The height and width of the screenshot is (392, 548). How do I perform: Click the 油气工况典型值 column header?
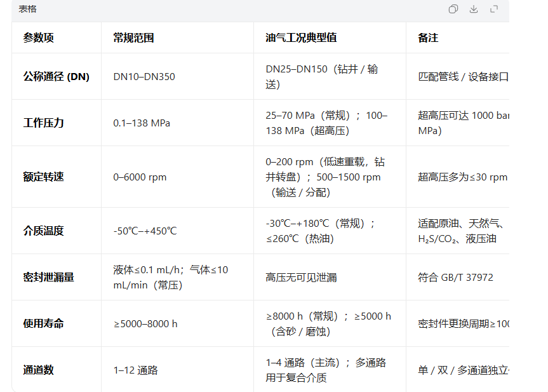[301, 38]
